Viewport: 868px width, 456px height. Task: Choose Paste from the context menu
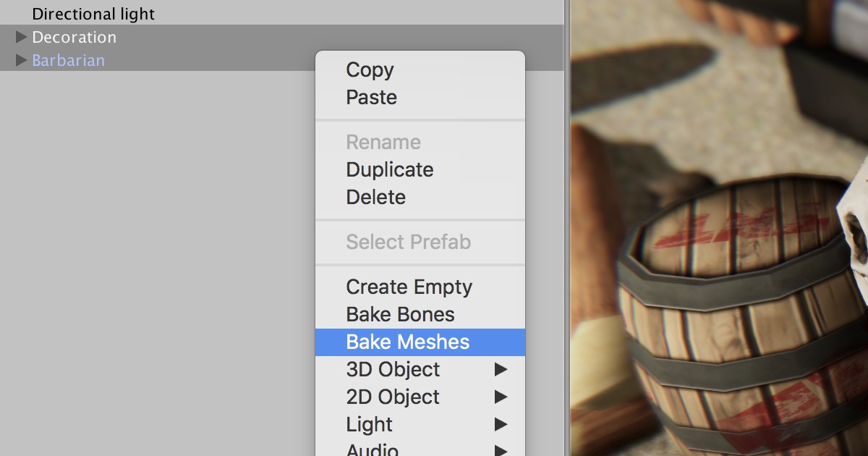(x=420, y=97)
